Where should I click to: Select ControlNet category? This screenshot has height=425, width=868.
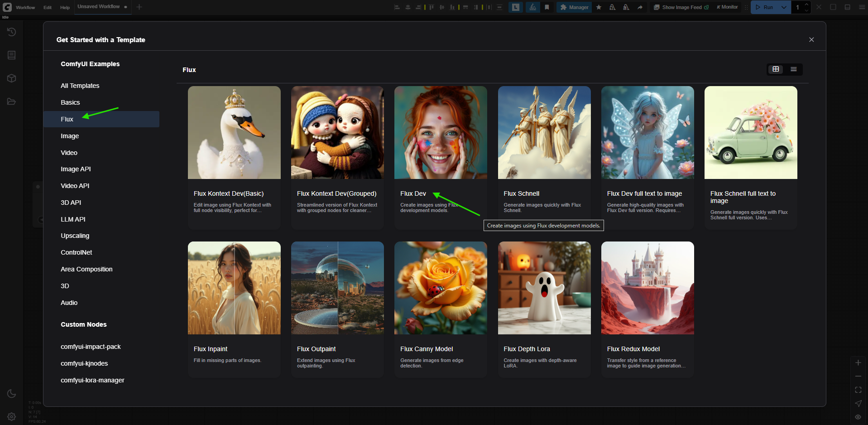coord(101,252)
